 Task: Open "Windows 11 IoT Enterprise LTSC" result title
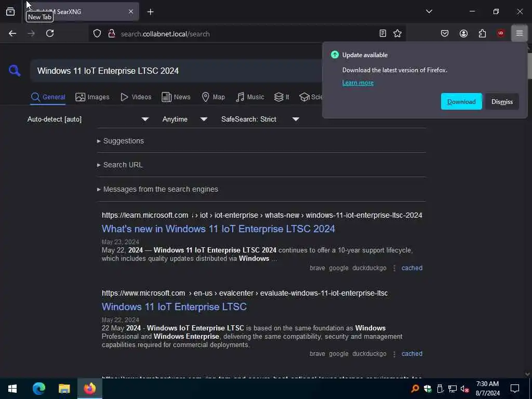click(x=174, y=307)
